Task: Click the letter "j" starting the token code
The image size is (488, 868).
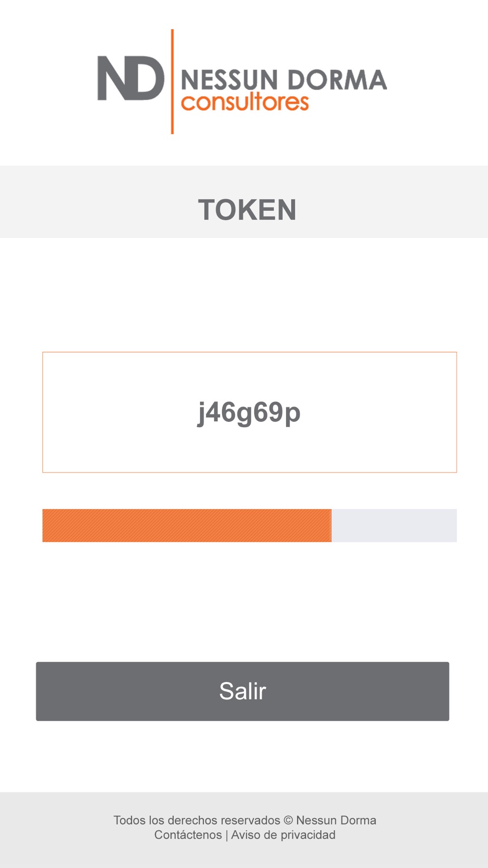Action: (202, 413)
